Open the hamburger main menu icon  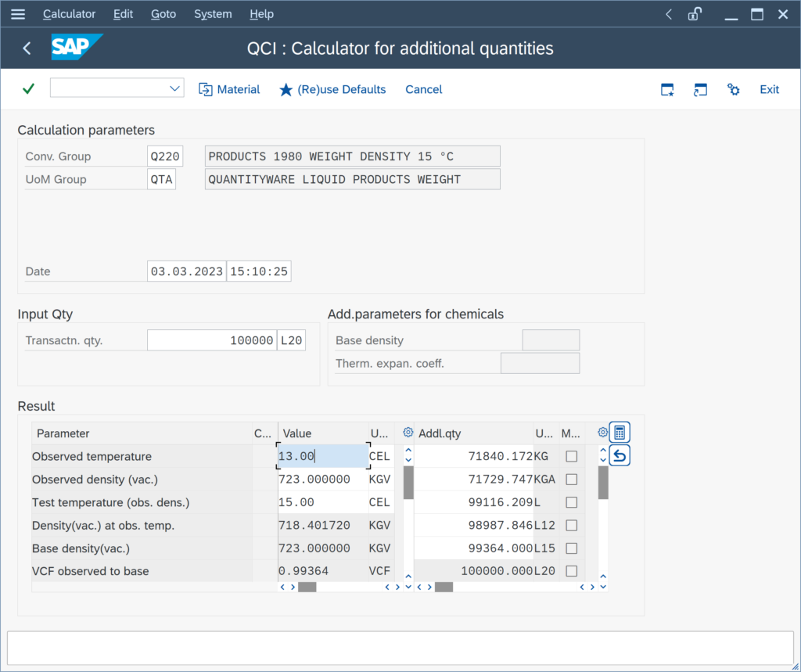18,14
